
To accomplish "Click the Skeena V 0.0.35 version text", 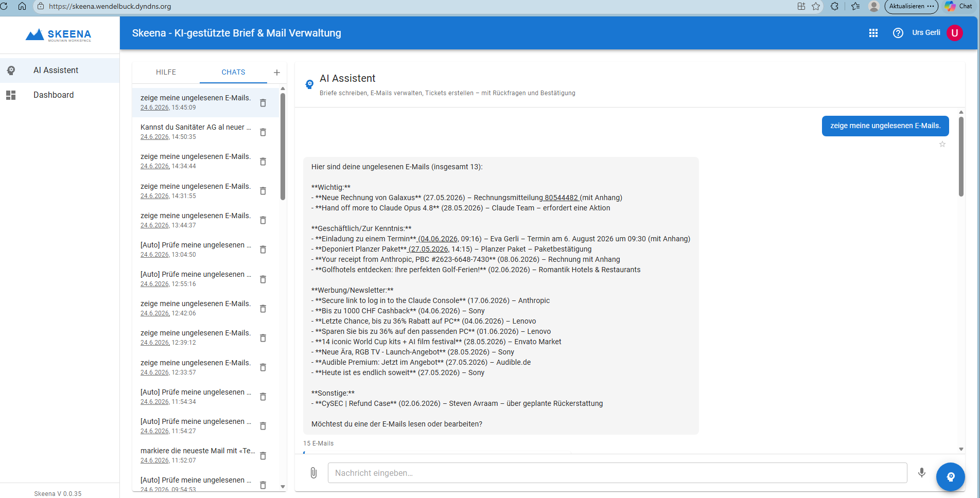I will pos(58,494).
